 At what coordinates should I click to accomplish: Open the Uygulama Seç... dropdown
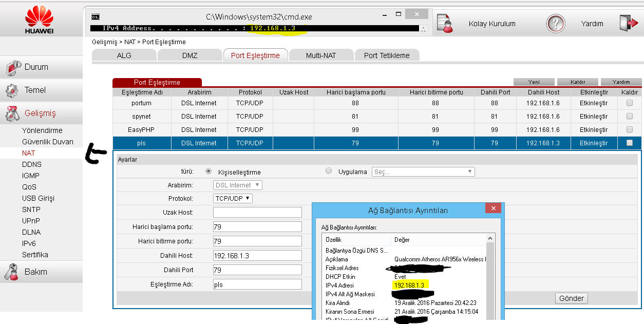point(423,171)
